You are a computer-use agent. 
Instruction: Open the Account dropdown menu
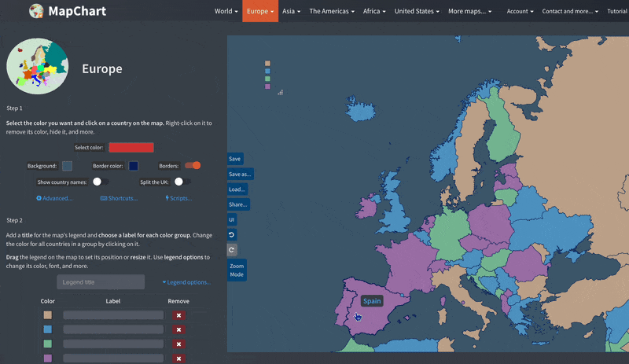pos(520,11)
